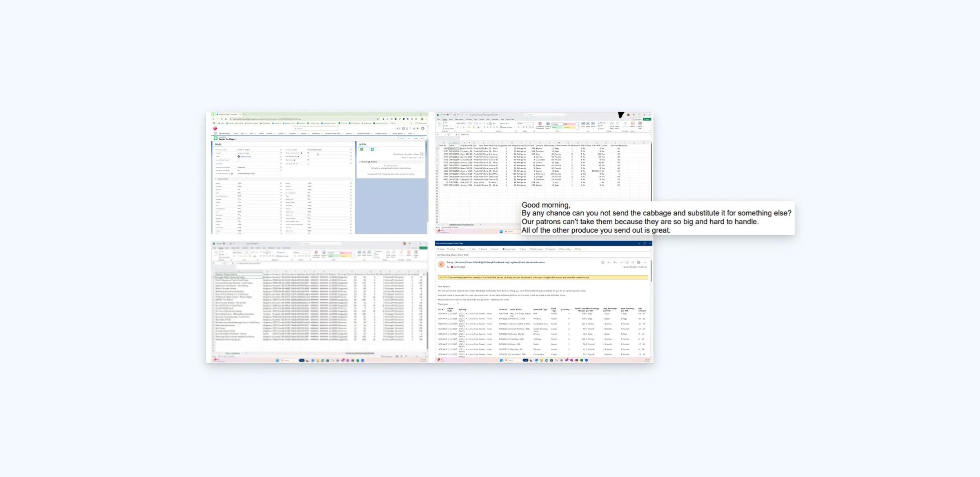Click Conditional Formatting in Excel ribbon
This screenshot has width=980, height=477.
click(540, 126)
